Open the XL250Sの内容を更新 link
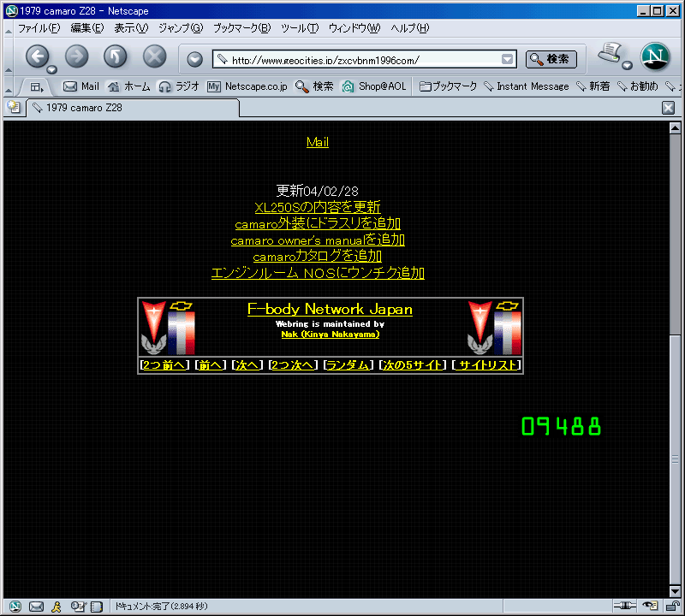The width and height of the screenshot is (685, 616). click(318, 207)
